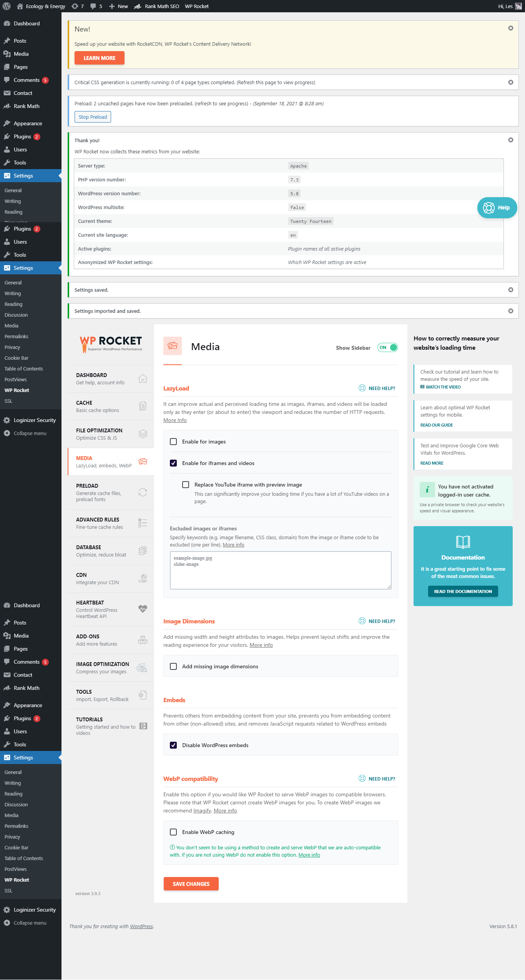Dismiss the 'Settings imported and saved.' notice
The image size is (525, 980).
point(511,311)
